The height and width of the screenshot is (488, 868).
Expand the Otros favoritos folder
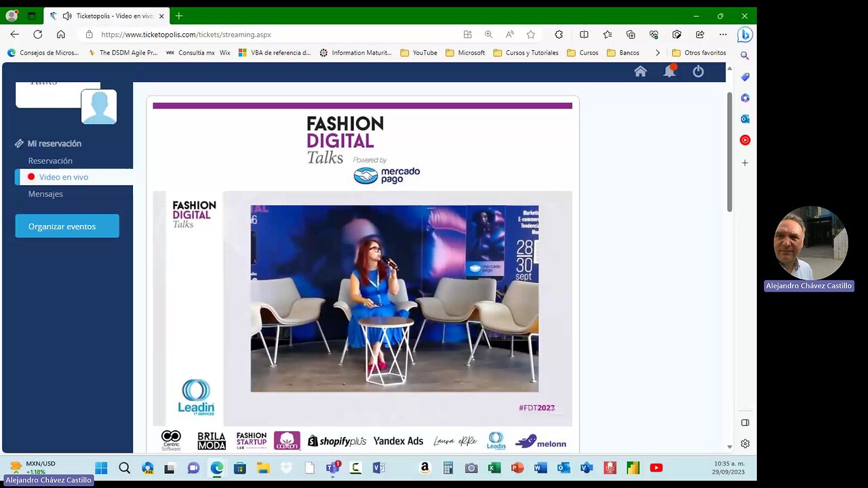[699, 53]
